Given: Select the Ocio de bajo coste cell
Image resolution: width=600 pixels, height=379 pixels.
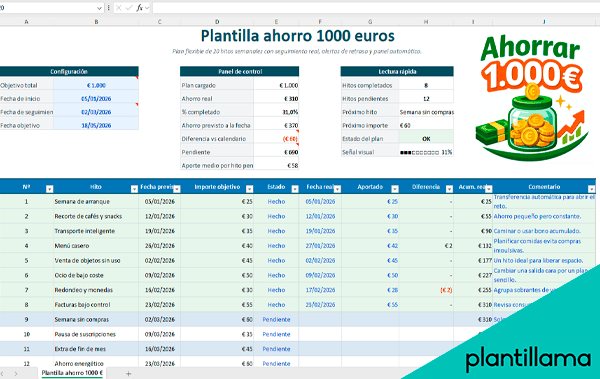Looking at the screenshot, I should [x=96, y=275].
